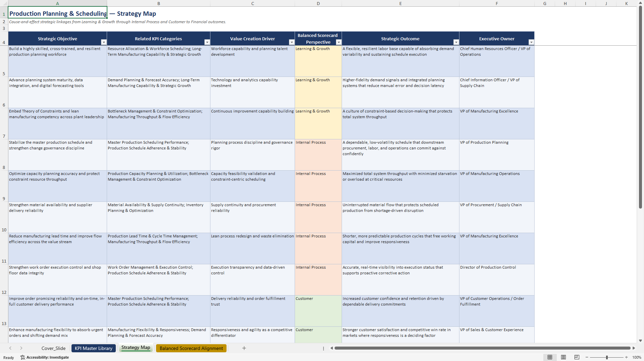This screenshot has height=361, width=644.
Task: Select the Cause-and-effect strategic linkages subtitle
Action: coord(117,22)
